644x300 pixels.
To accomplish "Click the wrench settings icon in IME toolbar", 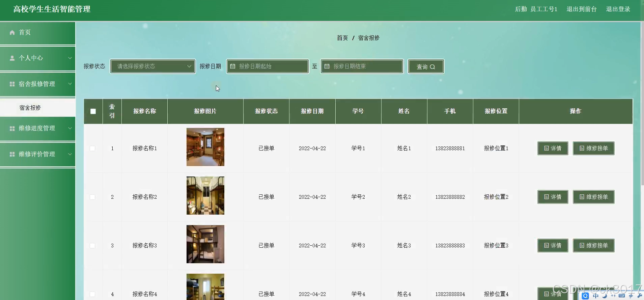I will click(x=640, y=296).
